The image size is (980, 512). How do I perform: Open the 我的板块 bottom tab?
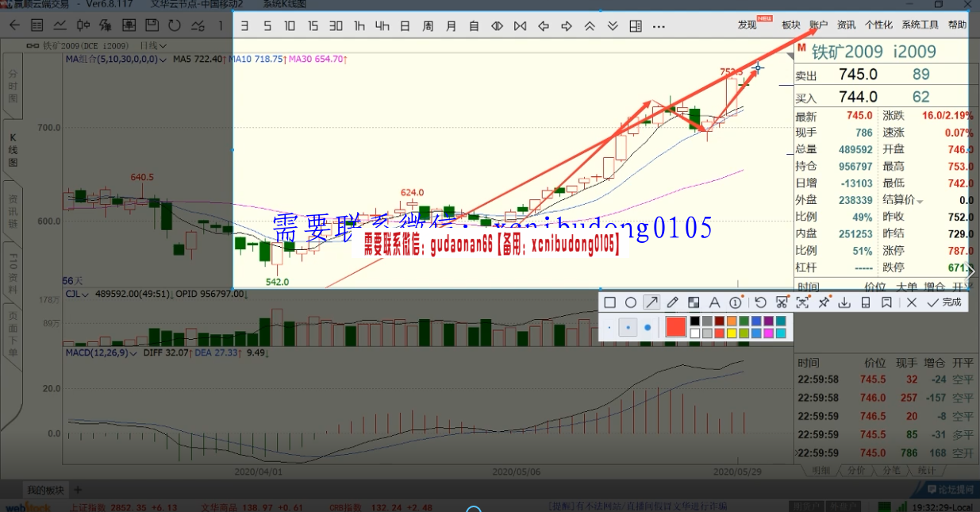point(44,490)
